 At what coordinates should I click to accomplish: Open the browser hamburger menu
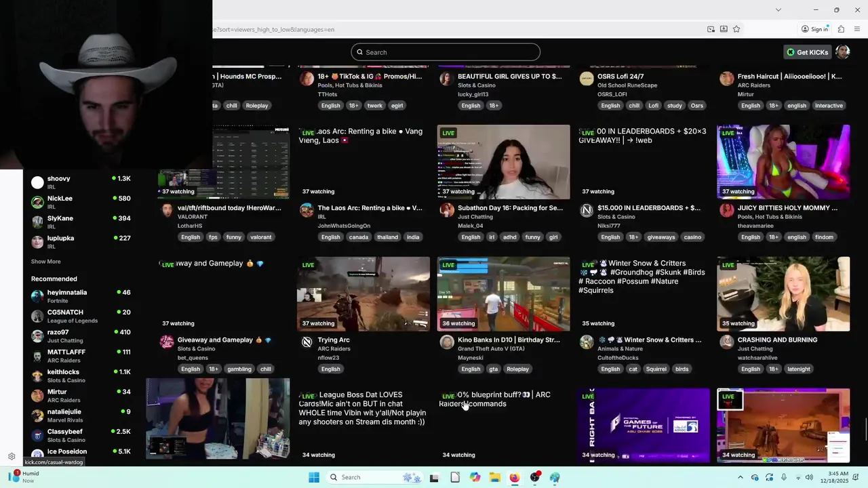(x=857, y=29)
